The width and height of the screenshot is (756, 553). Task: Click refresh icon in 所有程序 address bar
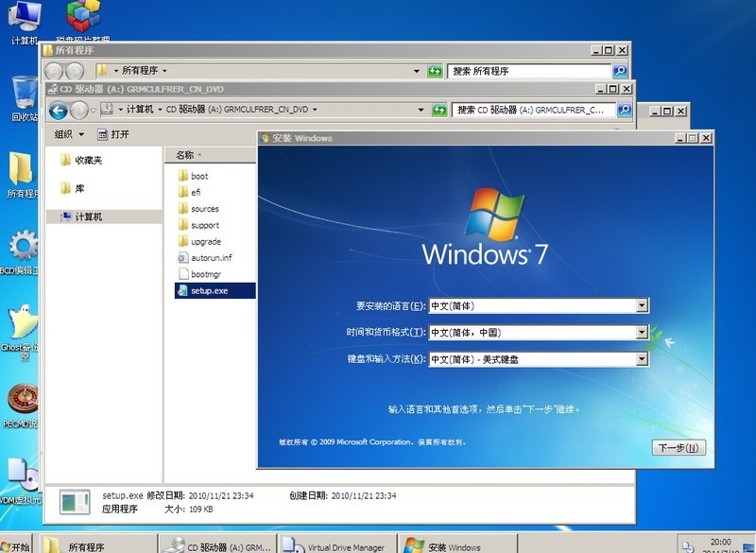click(435, 71)
